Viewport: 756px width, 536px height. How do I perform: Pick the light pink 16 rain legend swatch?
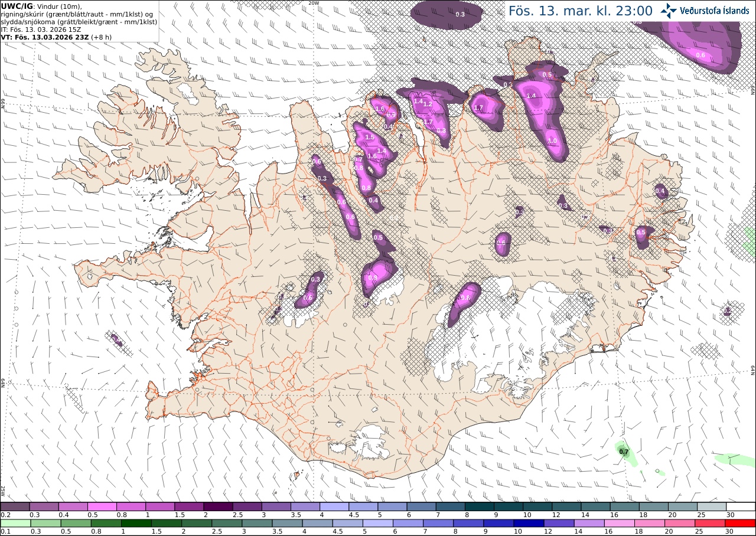coord(620,523)
